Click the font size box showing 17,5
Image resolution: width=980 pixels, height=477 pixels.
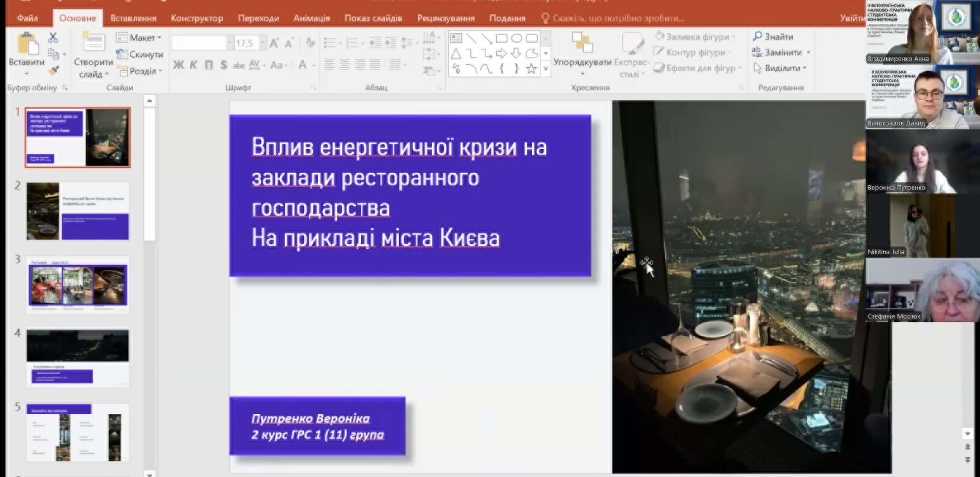click(245, 43)
